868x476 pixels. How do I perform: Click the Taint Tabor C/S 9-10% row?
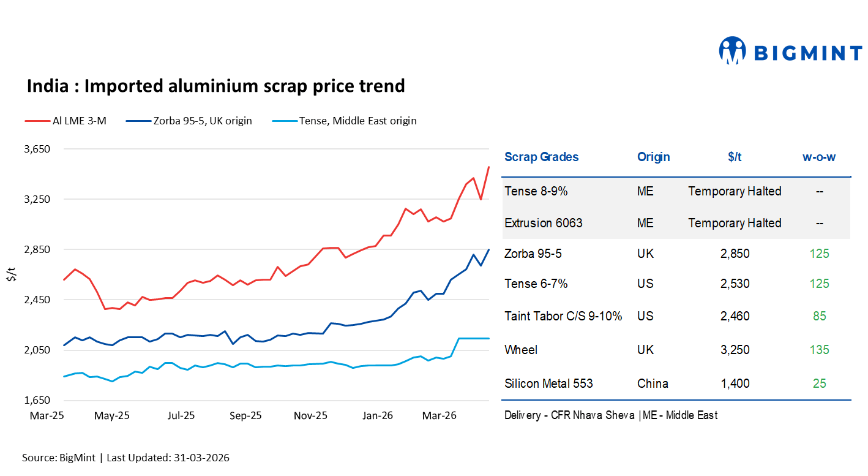[x=563, y=316]
